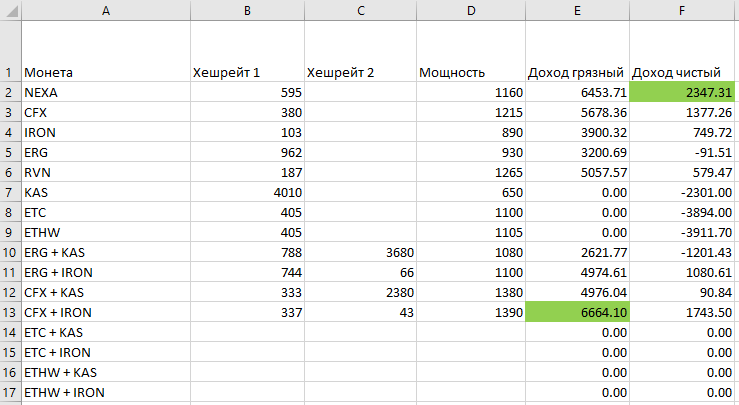Click NEXA hashrate value 595

(x=247, y=92)
